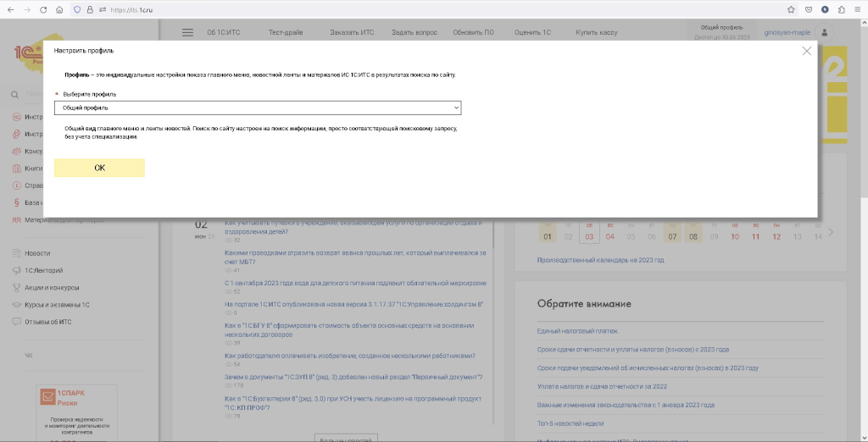The image size is (868, 442).
Task: Open the Firefox application menu icon
Action: point(857,9)
